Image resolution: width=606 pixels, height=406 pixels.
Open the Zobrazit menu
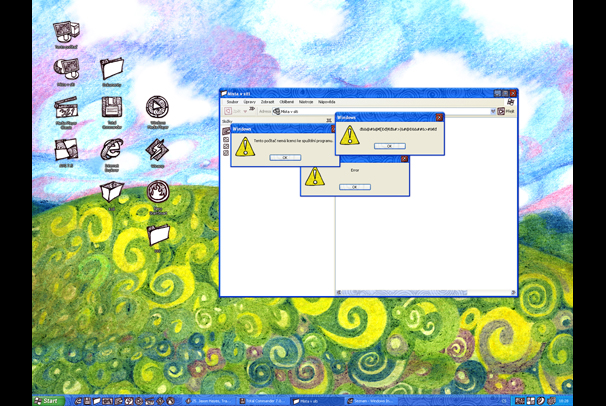click(x=267, y=101)
